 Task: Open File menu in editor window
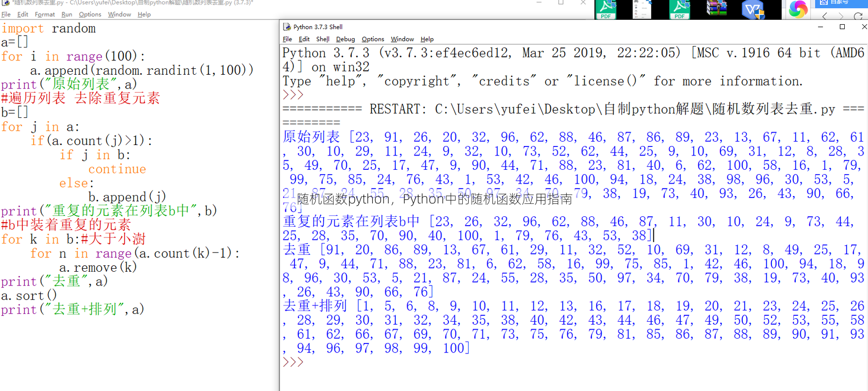(x=6, y=14)
